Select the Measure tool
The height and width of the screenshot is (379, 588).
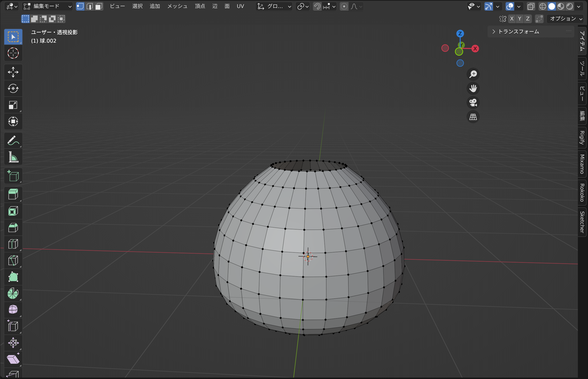(x=13, y=157)
